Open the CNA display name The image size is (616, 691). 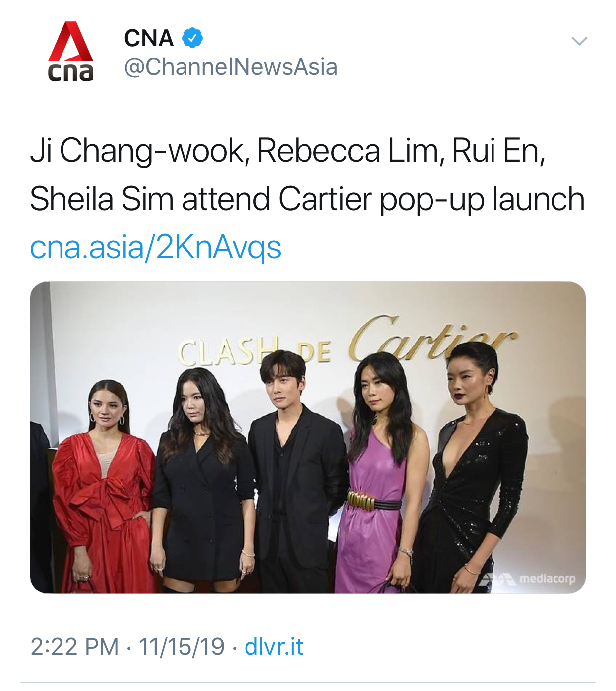(149, 38)
